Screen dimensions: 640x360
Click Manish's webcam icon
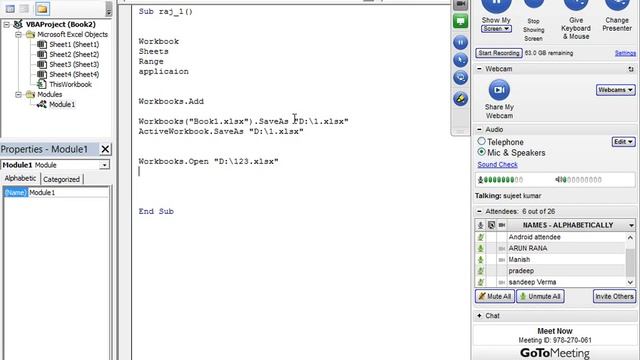click(502, 260)
